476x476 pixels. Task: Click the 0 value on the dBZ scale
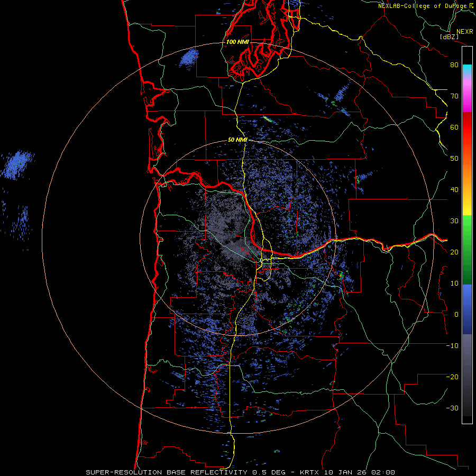coord(456,315)
